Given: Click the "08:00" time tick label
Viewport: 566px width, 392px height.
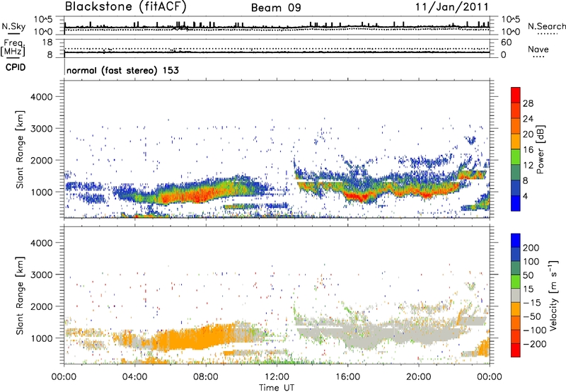Looking at the screenshot, I should (206, 377).
